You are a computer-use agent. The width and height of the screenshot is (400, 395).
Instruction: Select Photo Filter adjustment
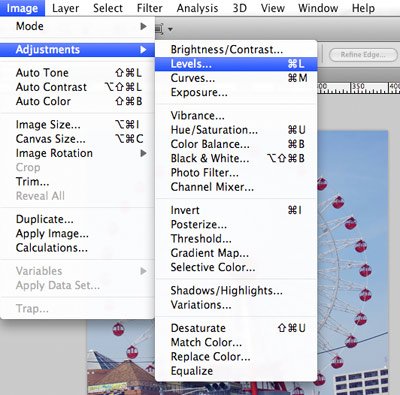(x=236, y=173)
